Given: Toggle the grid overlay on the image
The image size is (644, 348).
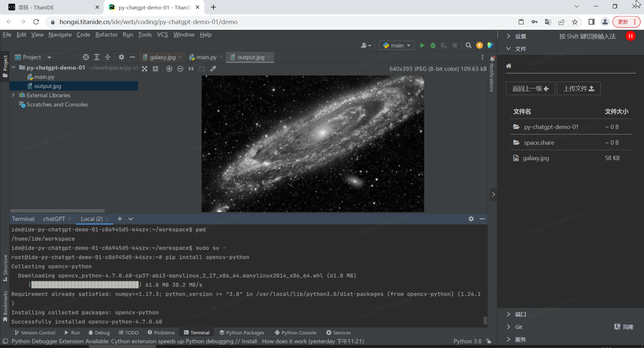Looking at the screenshot, I should pyautogui.click(x=155, y=69).
